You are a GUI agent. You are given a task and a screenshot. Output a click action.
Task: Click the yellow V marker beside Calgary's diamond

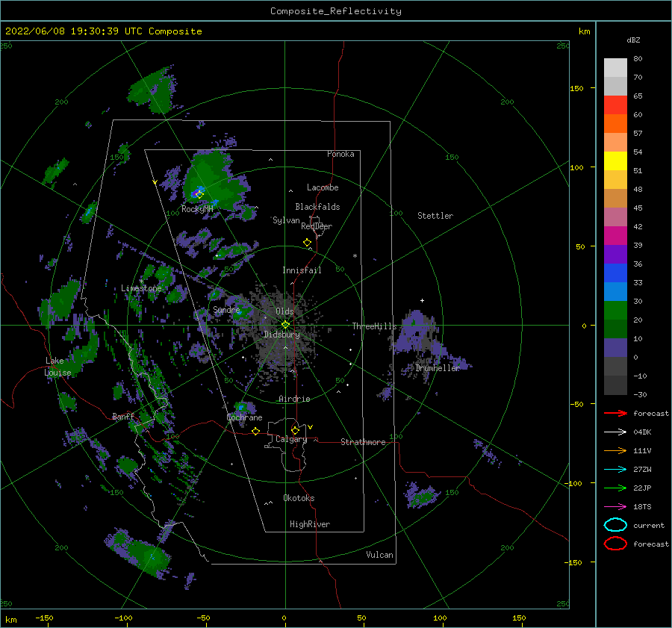point(311,427)
